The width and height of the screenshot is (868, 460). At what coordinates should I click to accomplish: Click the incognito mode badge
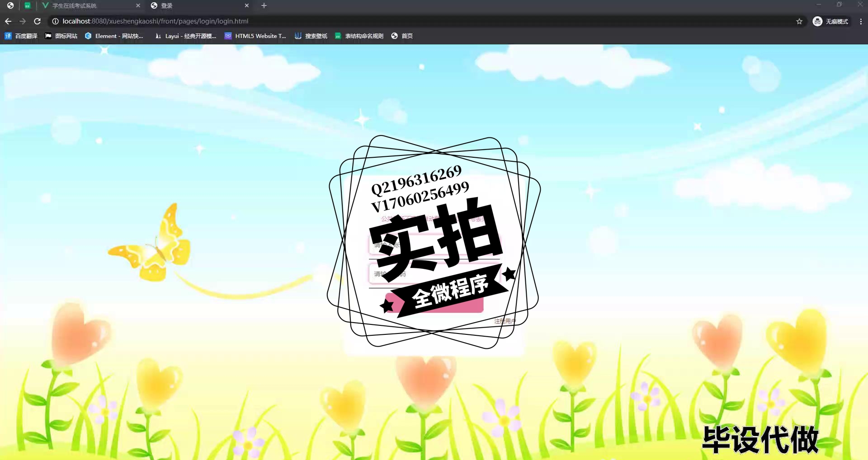831,21
